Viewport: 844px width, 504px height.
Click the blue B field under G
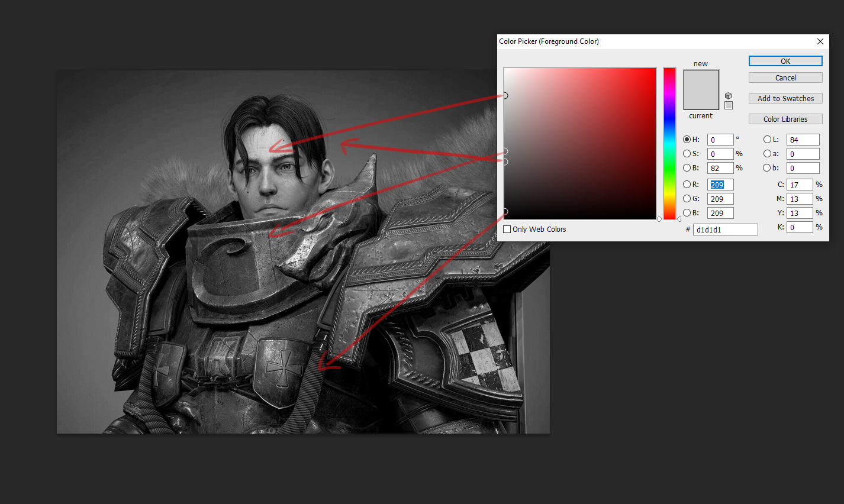(720, 213)
